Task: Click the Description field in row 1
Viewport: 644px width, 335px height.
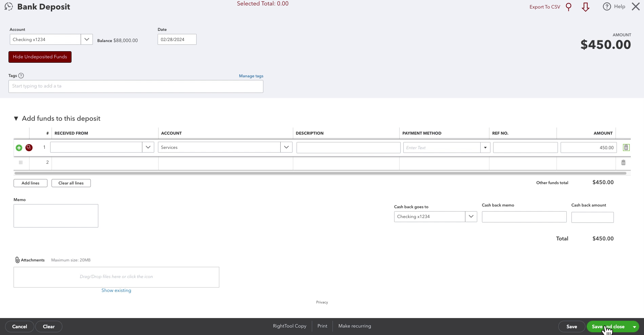Action: 348,147
